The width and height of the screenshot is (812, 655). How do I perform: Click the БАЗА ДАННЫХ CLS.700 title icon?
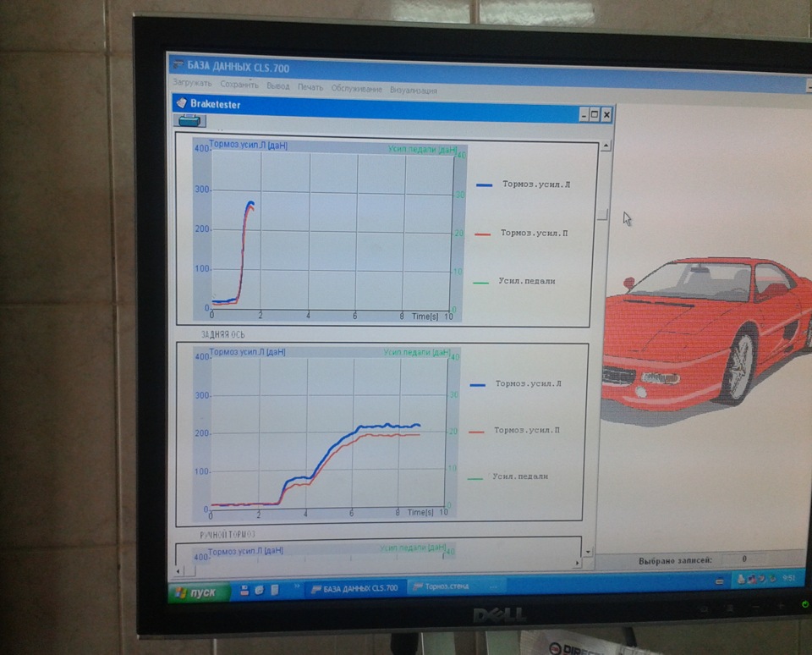point(178,64)
